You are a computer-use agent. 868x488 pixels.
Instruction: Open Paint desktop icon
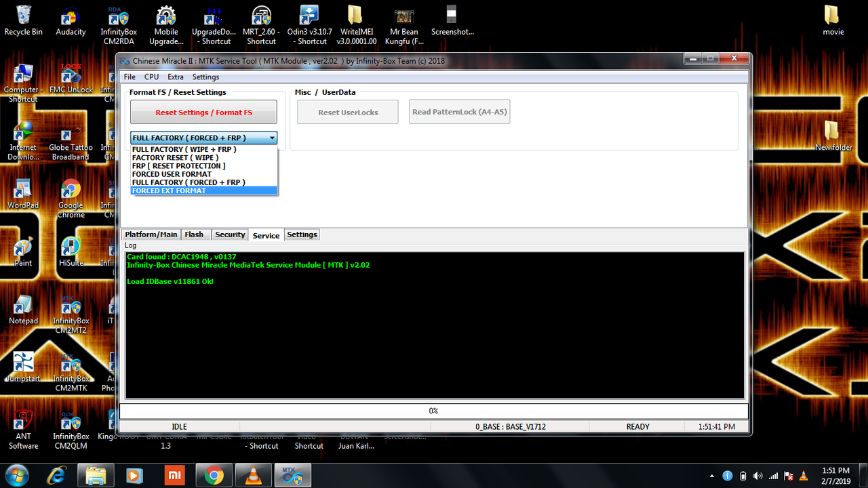tap(23, 251)
